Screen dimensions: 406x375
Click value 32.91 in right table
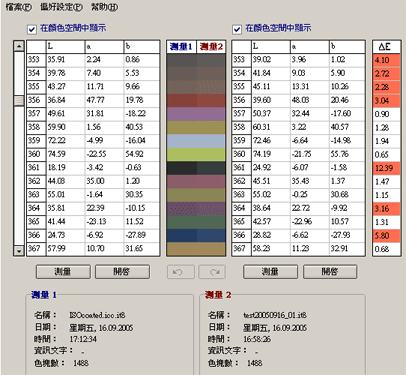[339, 248]
